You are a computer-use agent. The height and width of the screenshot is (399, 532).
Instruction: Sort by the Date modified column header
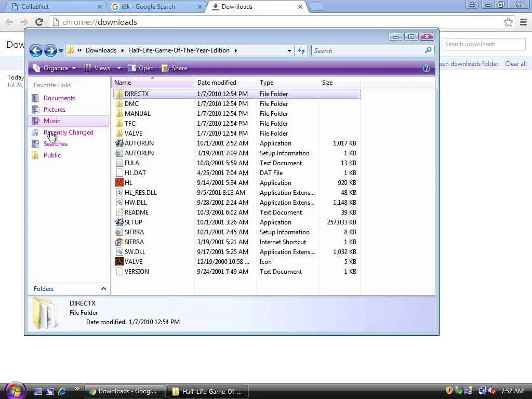[x=225, y=83]
